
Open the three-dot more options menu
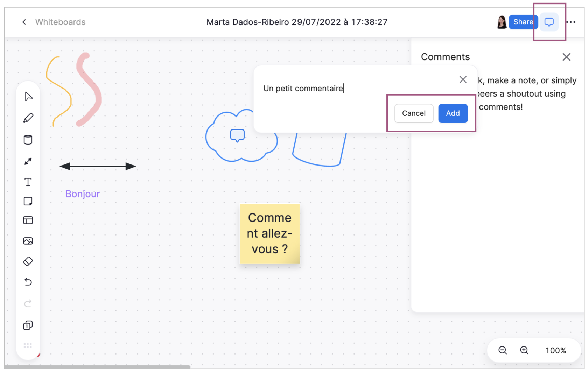(x=570, y=22)
